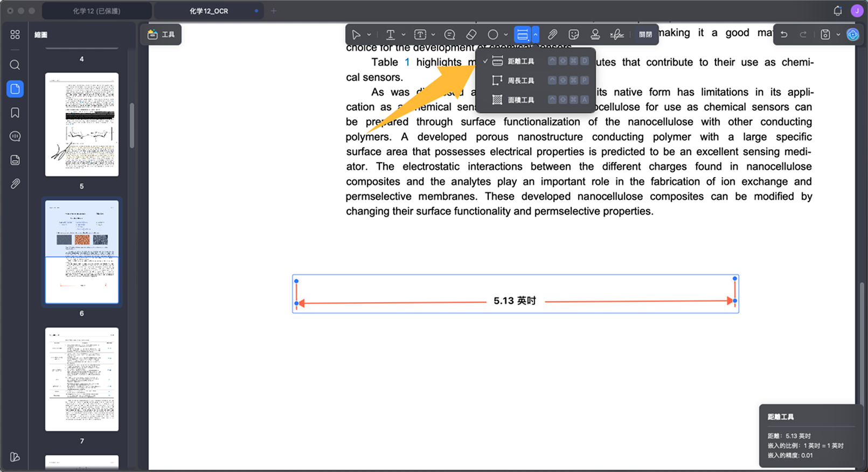This screenshot has width=868, height=472.
Task: Click the 工具 button
Action: (x=161, y=34)
